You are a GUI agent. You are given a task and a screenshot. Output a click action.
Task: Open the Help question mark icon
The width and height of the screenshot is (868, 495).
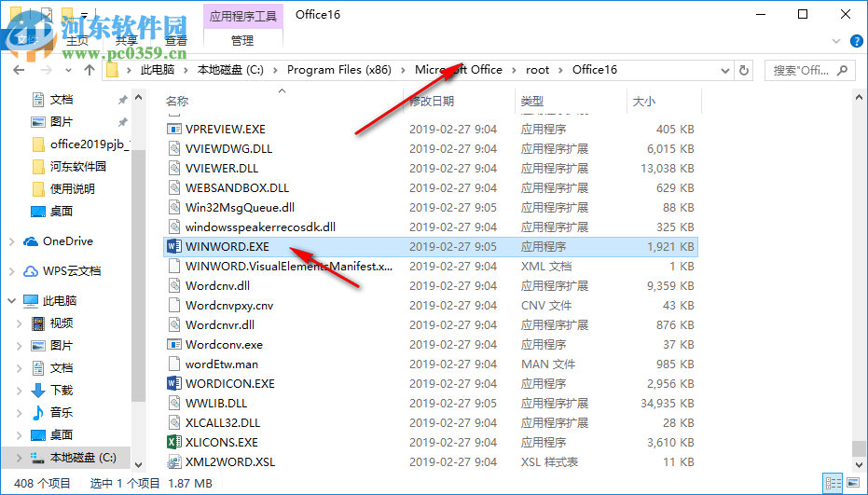[x=856, y=41]
